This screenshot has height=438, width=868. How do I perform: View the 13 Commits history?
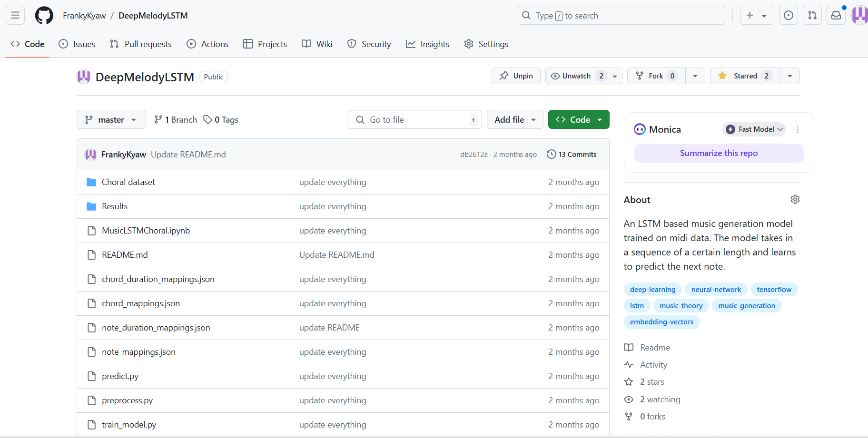[572, 154]
